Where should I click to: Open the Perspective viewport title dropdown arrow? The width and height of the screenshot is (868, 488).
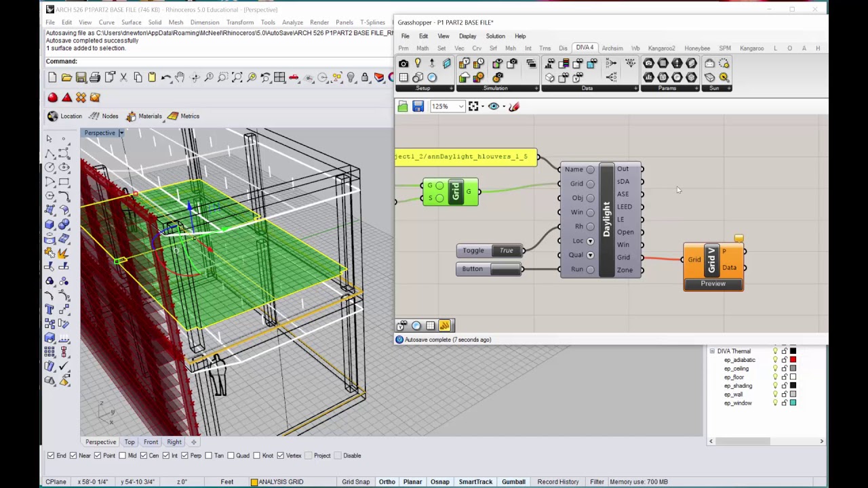tap(121, 133)
